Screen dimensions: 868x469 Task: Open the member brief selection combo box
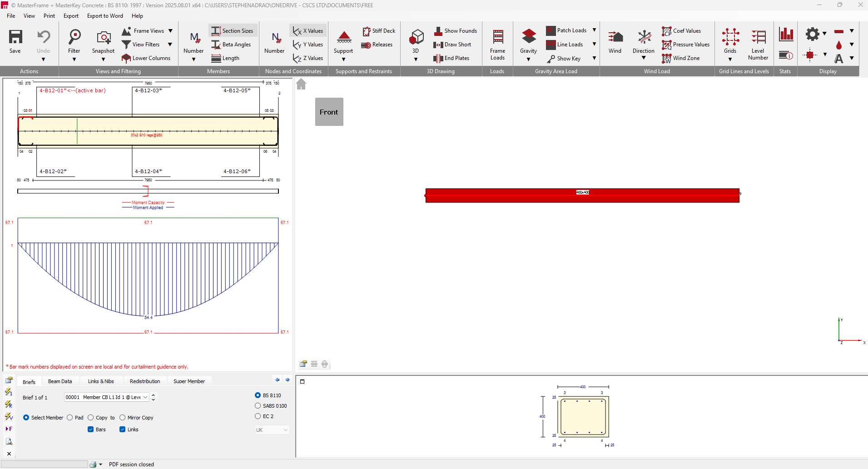[107, 397]
